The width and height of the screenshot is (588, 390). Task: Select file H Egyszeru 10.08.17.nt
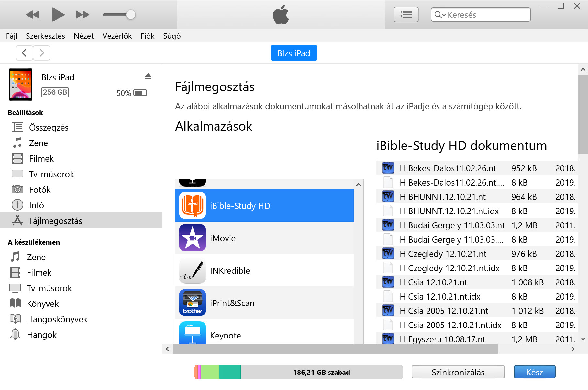(x=477, y=338)
